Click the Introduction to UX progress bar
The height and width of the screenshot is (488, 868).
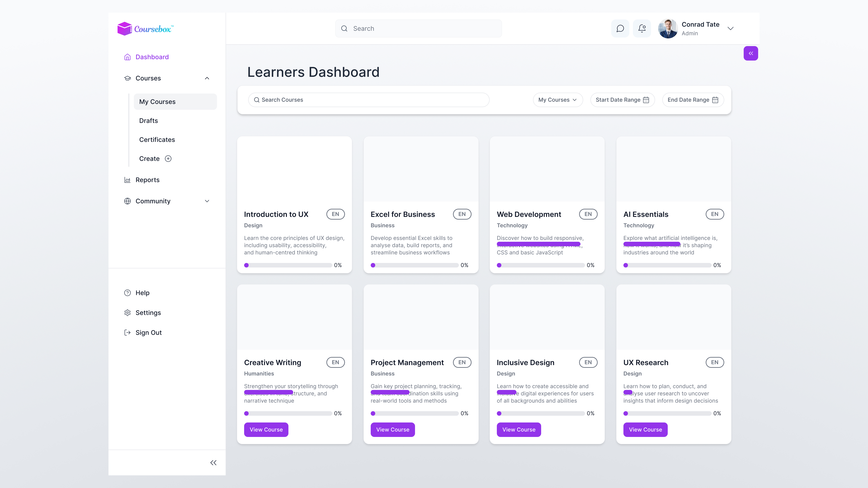coord(288,265)
